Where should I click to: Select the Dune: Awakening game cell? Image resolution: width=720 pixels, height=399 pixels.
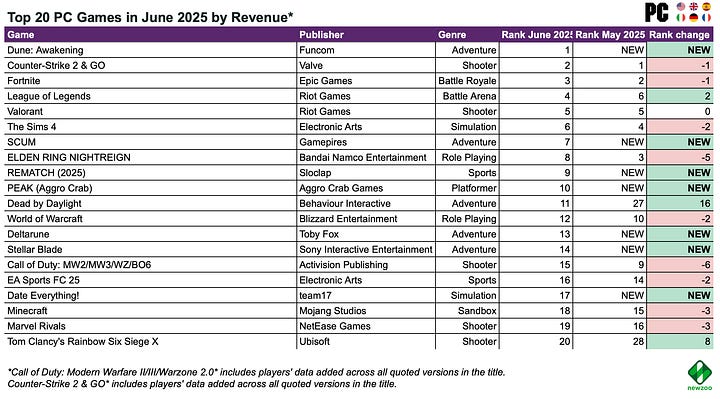click(x=151, y=50)
